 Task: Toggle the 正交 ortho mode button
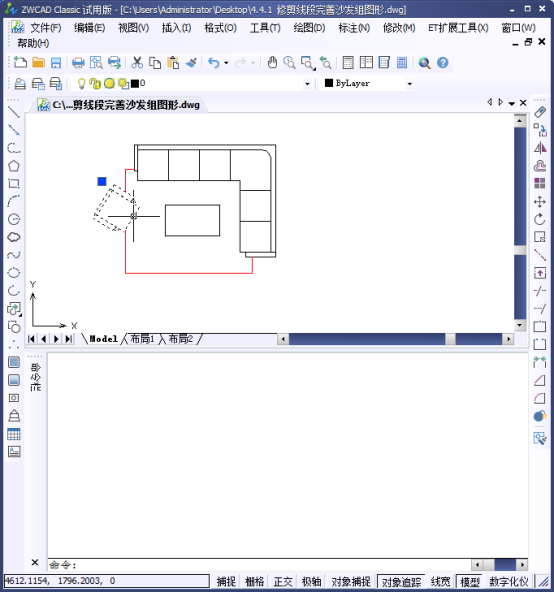coord(283,581)
